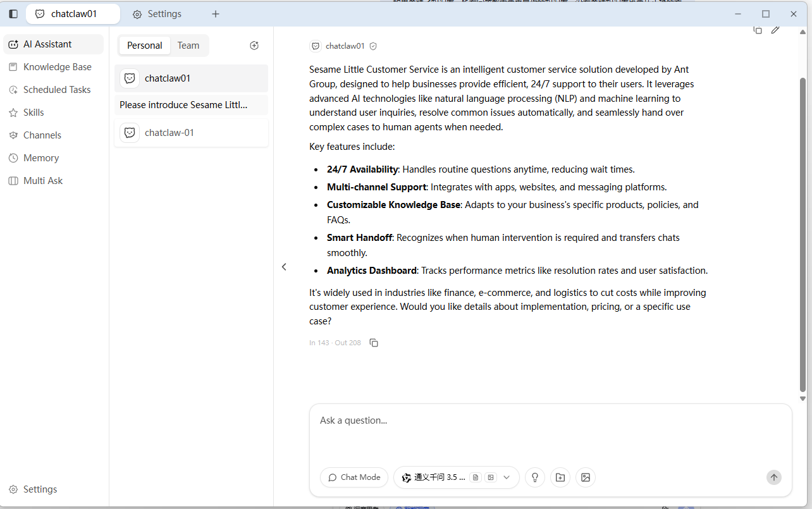Toggle the Chat Mode button
Viewport: 812px width, 509px height.
354,477
